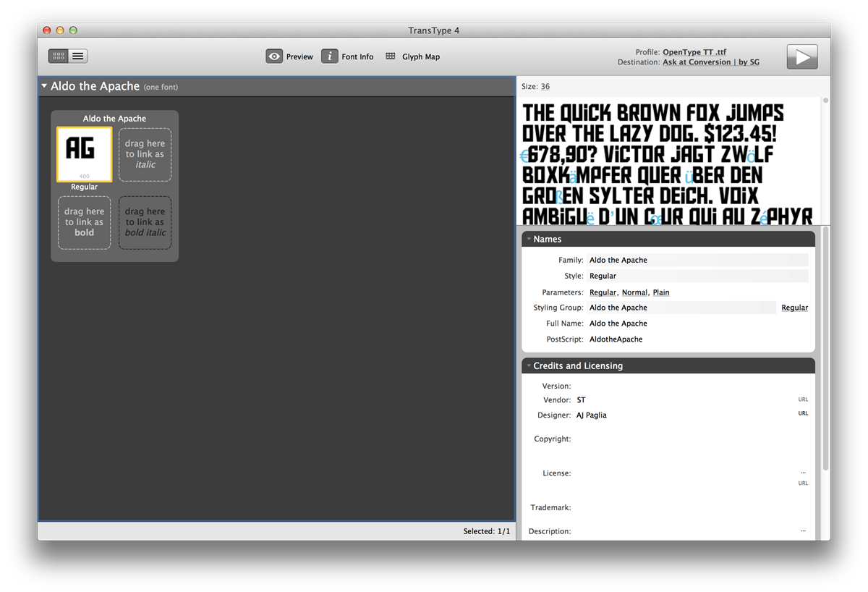
Task: Close the TransType 4 window
Action: point(47,30)
